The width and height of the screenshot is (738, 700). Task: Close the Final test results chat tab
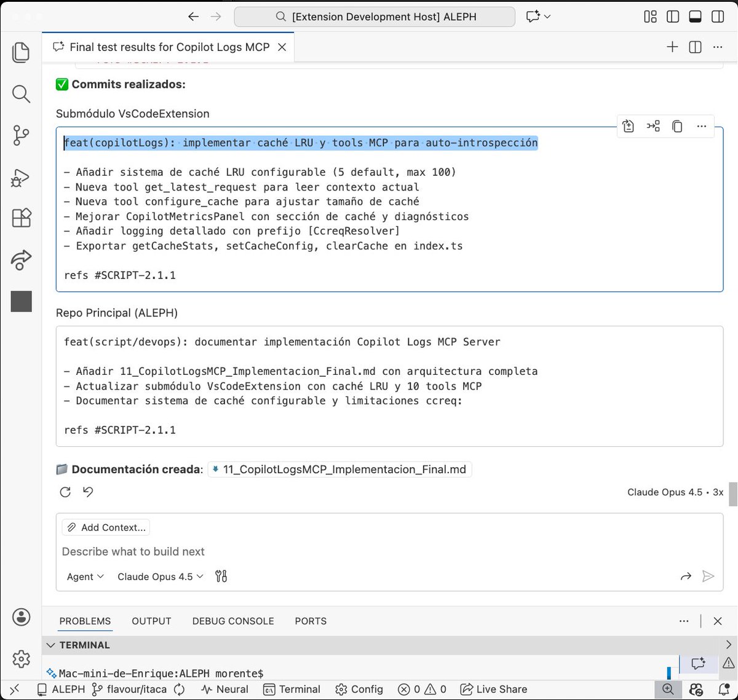pyautogui.click(x=282, y=47)
